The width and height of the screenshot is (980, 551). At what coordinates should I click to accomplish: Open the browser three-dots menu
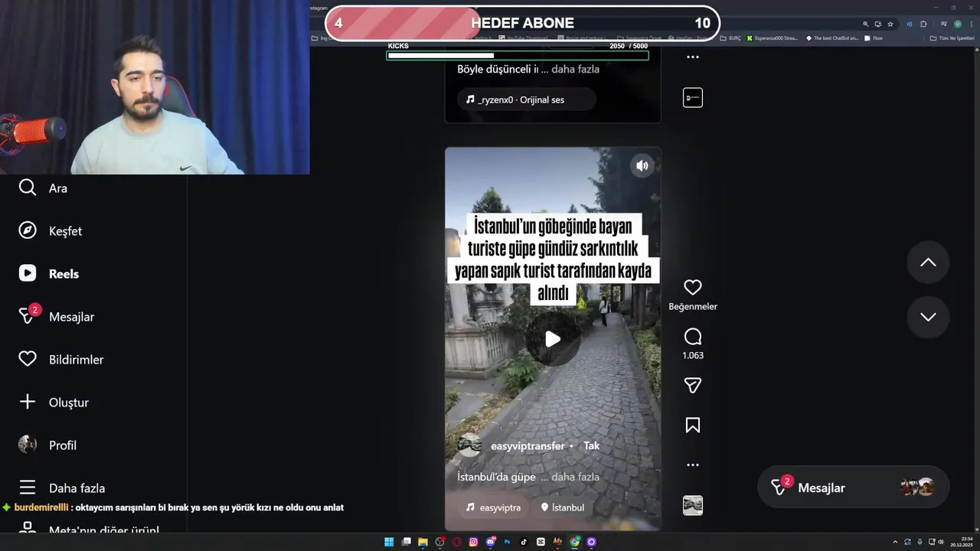pyautogui.click(x=972, y=24)
